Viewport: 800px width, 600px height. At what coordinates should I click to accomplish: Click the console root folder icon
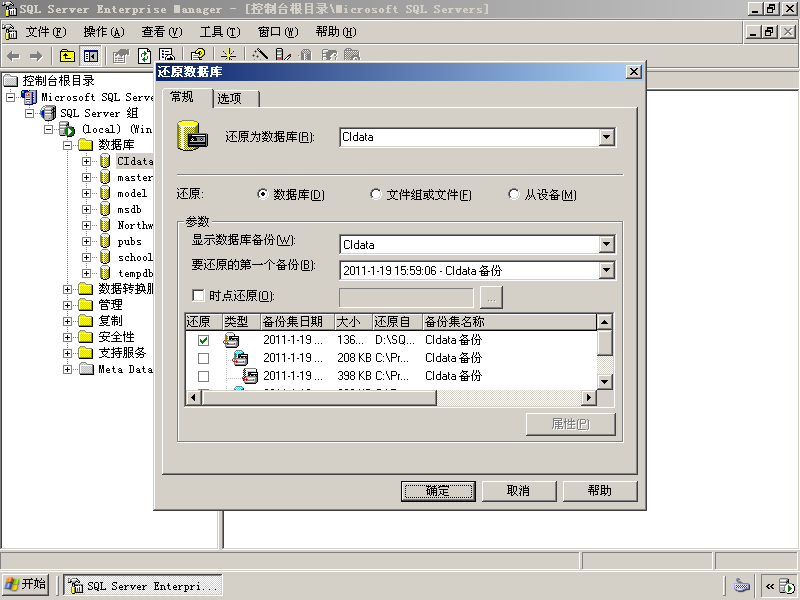(x=11, y=81)
